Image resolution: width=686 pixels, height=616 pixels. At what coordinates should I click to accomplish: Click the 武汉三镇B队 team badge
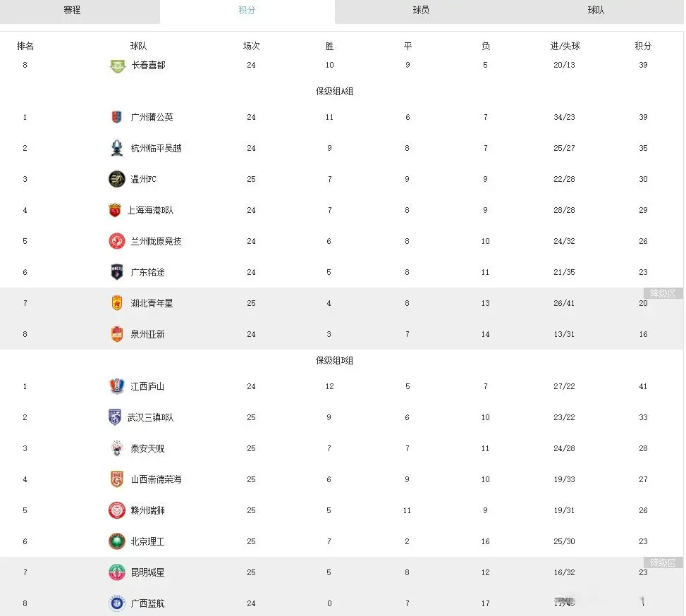point(117,417)
